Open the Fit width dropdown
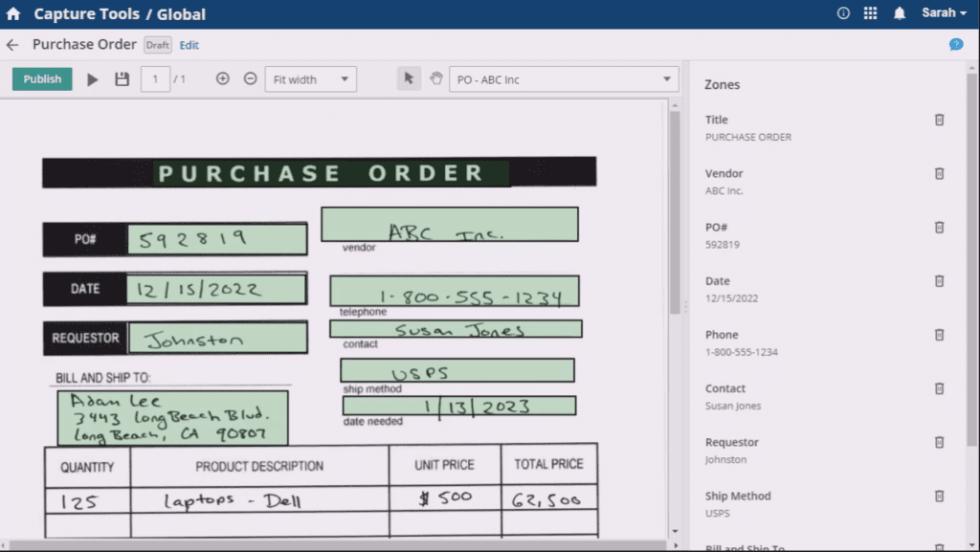The image size is (980, 552). tap(311, 79)
